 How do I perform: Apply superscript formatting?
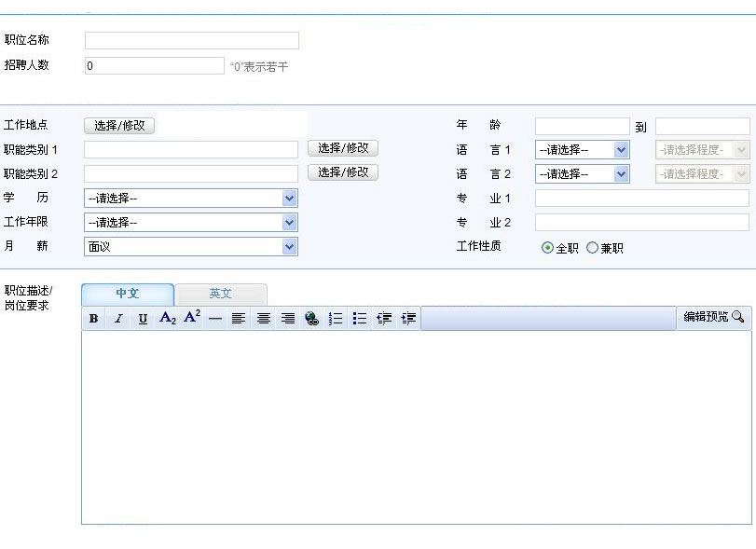pyautogui.click(x=192, y=318)
